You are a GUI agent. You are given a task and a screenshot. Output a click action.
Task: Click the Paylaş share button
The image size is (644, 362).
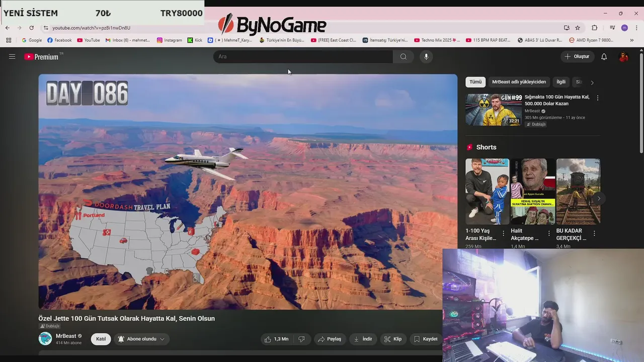pyautogui.click(x=330, y=339)
